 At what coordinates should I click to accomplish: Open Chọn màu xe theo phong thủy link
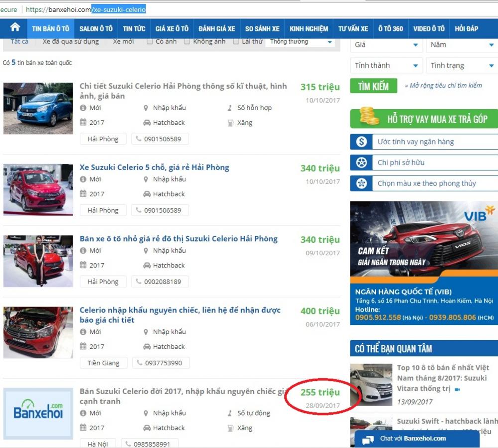(x=427, y=183)
